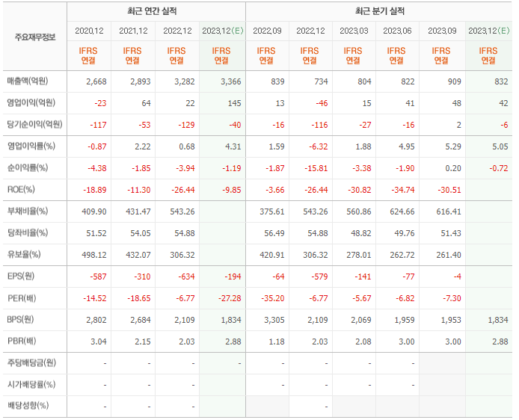Click the 2023.09 column header

(x=442, y=31)
